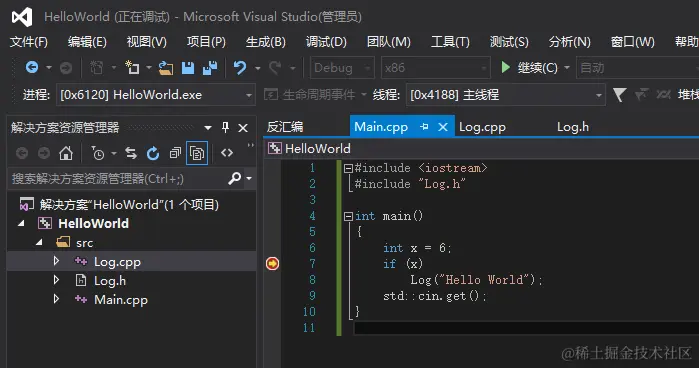699x368 pixels.
Task: Open the 测试(S) menu
Action: [x=509, y=42]
